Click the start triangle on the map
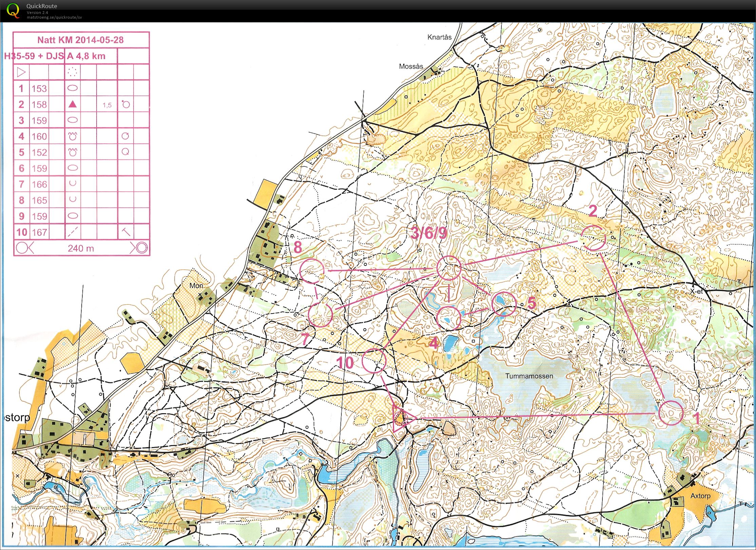The height and width of the screenshot is (550, 756). (403, 418)
